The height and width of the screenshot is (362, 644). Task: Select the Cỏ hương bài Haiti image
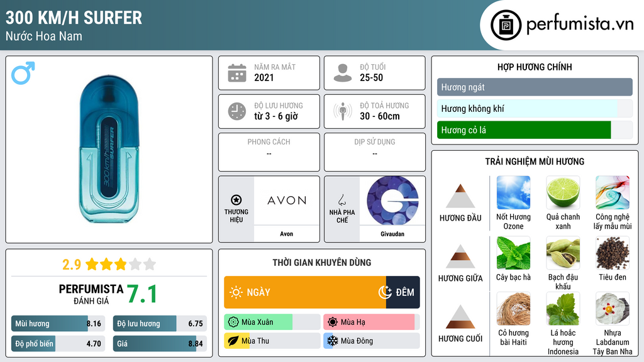[513, 309]
